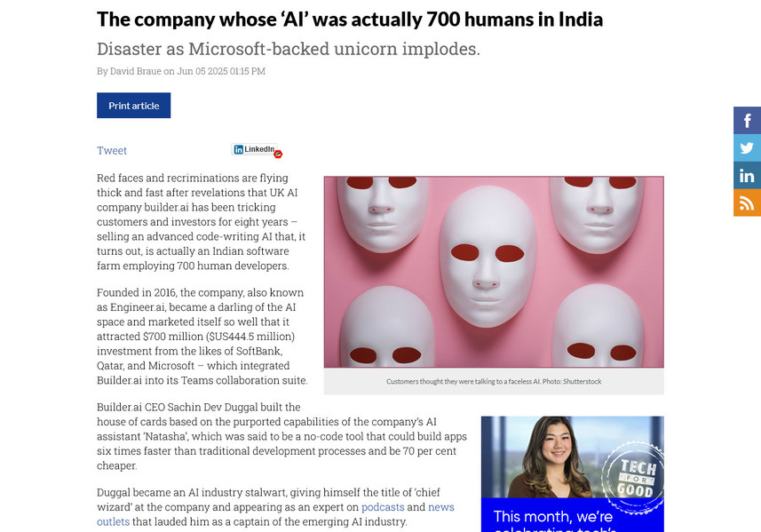Click the Facebook share icon in sidebar
This screenshot has width=761, height=532.
[x=747, y=121]
